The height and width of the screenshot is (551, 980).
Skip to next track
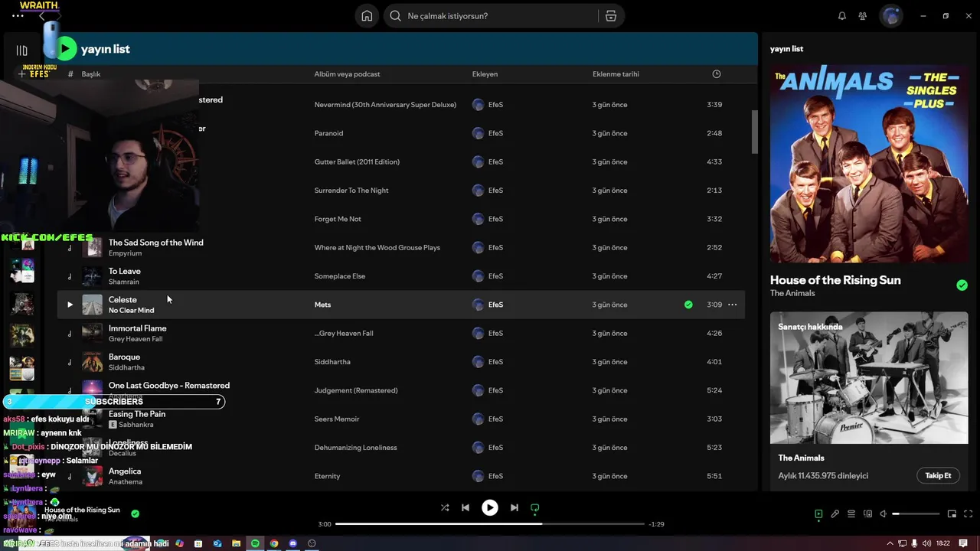[x=514, y=507]
